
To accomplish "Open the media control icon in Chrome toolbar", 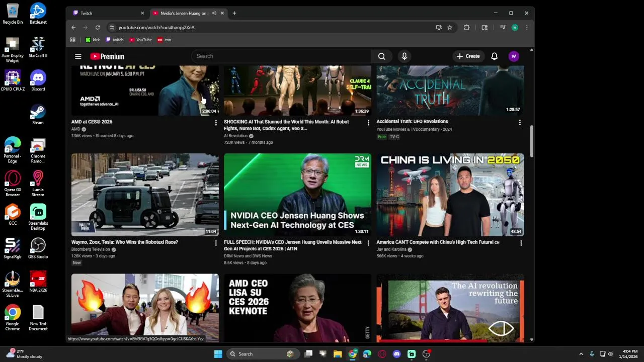I will pos(502,28).
